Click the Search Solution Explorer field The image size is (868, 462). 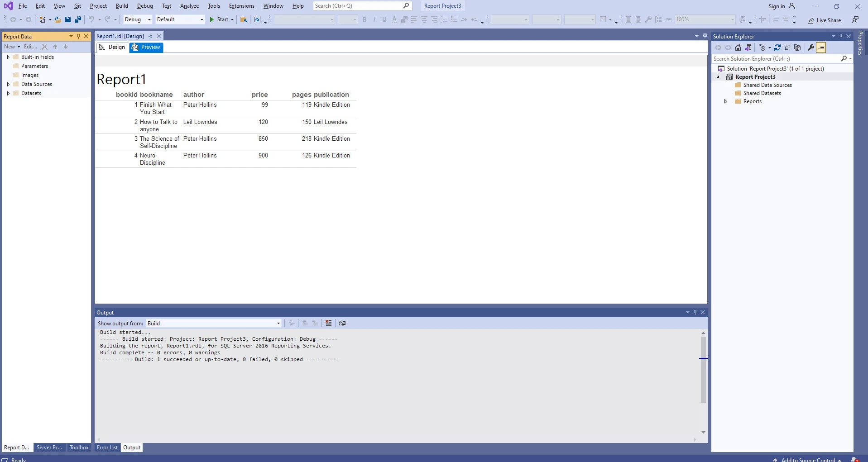coord(775,59)
